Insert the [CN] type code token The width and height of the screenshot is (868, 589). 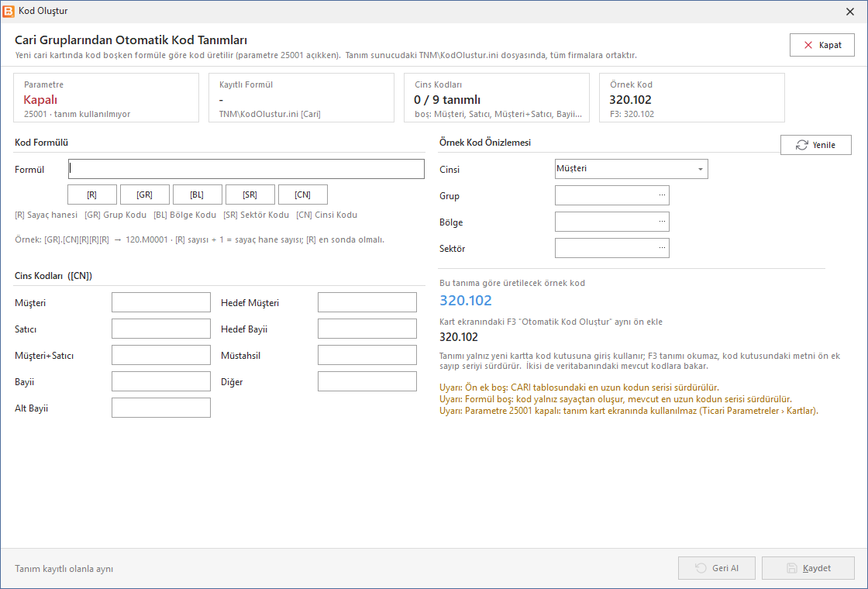tap(302, 195)
